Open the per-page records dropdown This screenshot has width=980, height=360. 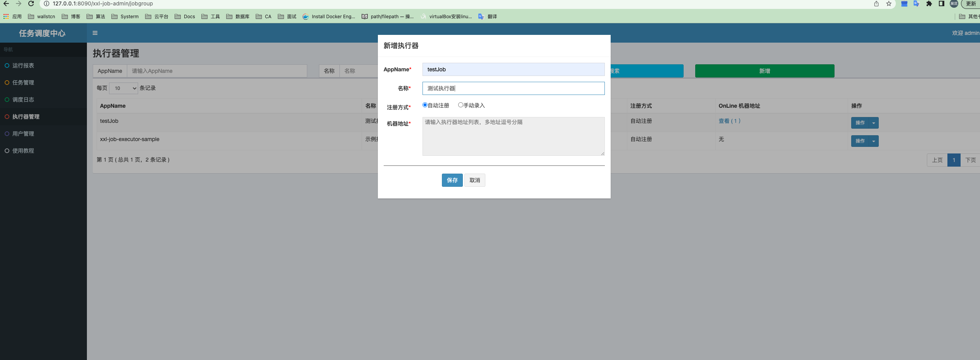[x=123, y=88]
